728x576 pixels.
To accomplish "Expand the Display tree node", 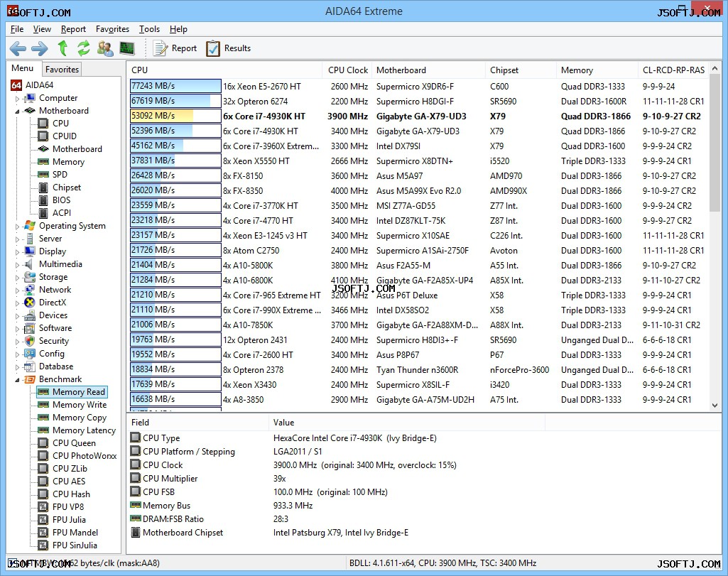I will point(18,252).
